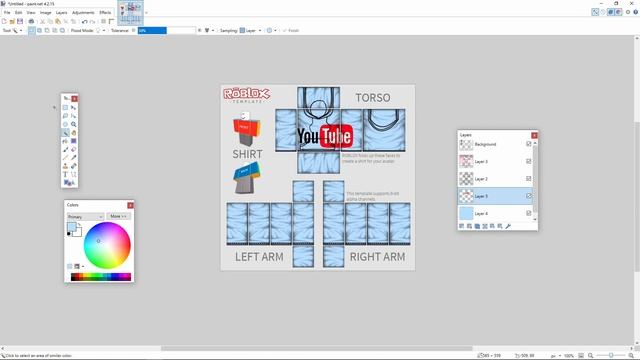
Task: Click the Print icon in toolbar
Action: click(31, 21)
